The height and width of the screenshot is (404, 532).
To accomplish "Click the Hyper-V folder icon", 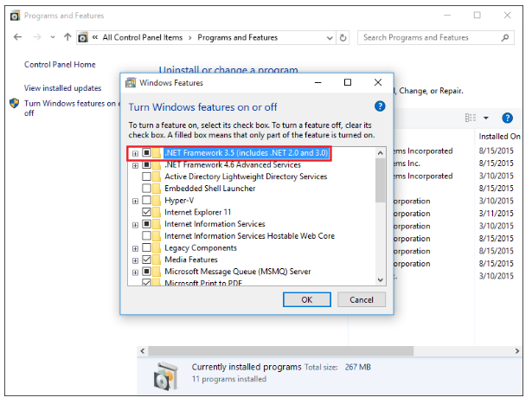I will click(x=157, y=200).
